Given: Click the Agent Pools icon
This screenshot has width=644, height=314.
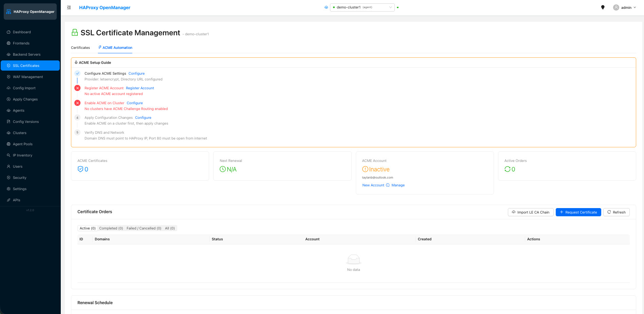Looking at the screenshot, I should click(8, 144).
